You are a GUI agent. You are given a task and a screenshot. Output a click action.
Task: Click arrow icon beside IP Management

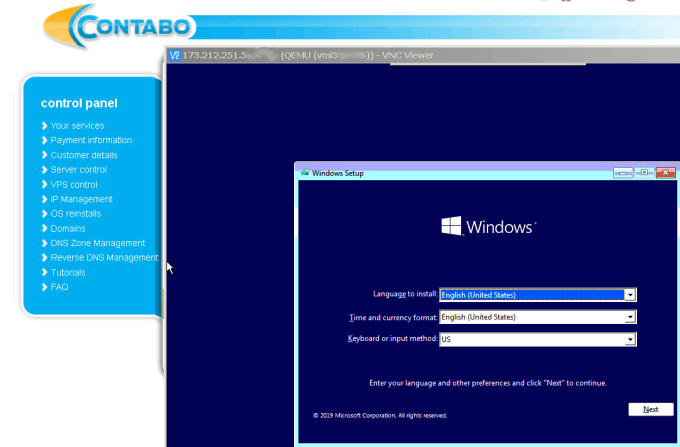44,199
